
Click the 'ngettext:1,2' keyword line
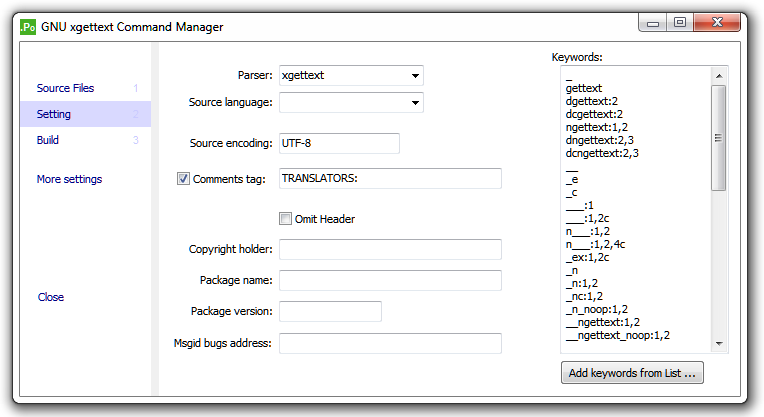[x=596, y=127]
